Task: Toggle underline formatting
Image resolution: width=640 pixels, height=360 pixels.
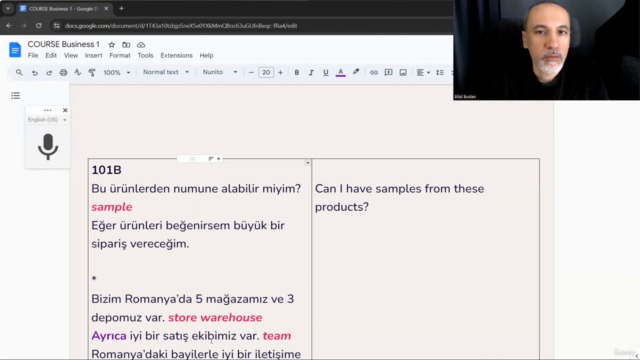Action: tap(326, 72)
